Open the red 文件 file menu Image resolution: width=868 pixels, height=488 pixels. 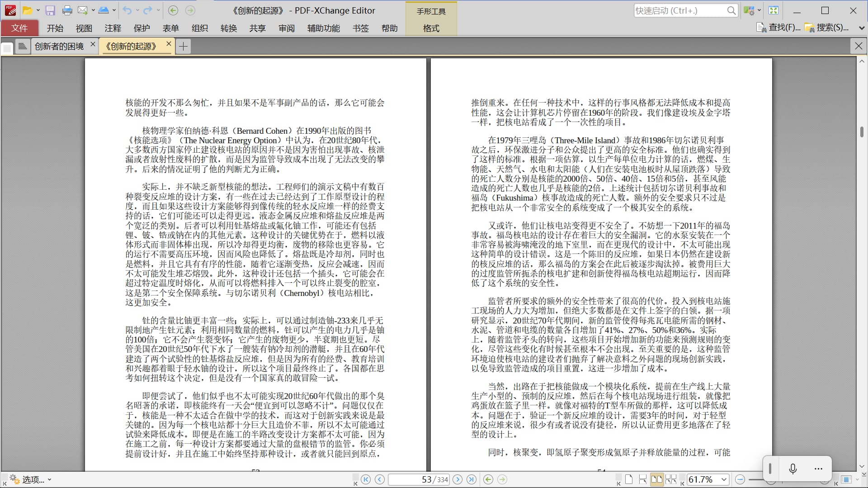[x=19, y=28]
